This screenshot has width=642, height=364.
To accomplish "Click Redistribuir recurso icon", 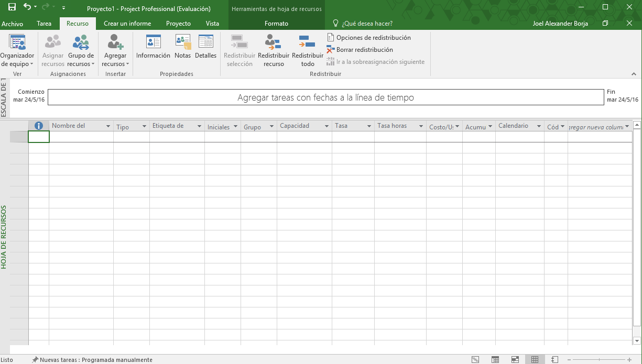I will click(273, 43).
